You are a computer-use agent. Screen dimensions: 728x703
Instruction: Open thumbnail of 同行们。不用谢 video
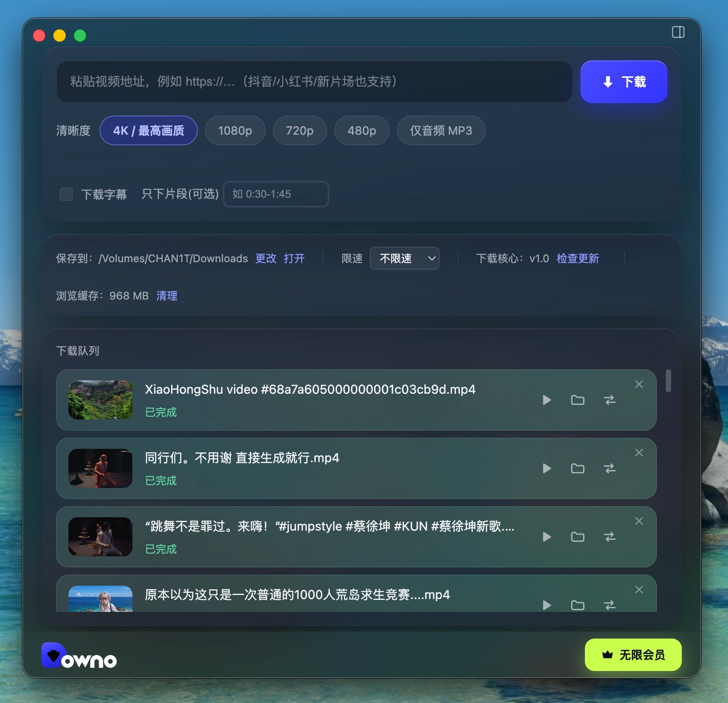100,468
